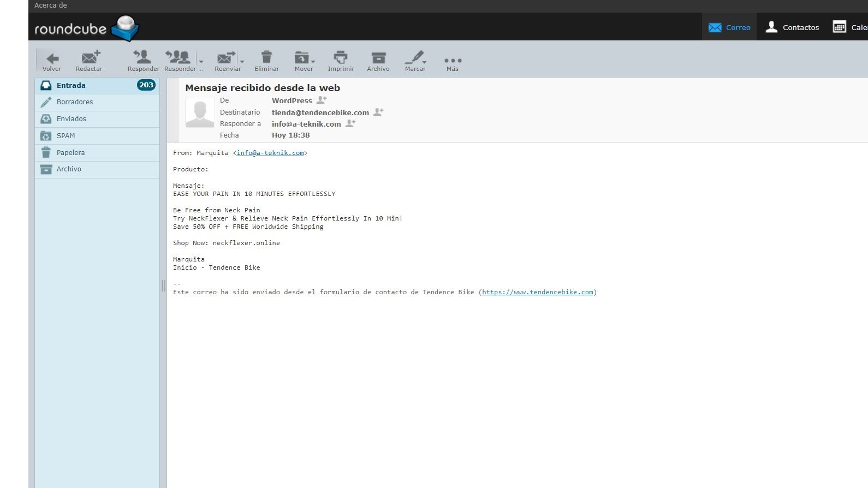Go back with the Volver button
Screen dimensions: 868x488
point(52,61)
